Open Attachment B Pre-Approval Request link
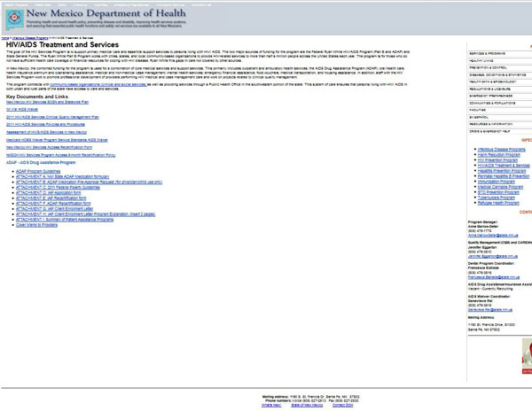Image resolution: width=532 pixels, height=411 pixels. tap(89, 182)
